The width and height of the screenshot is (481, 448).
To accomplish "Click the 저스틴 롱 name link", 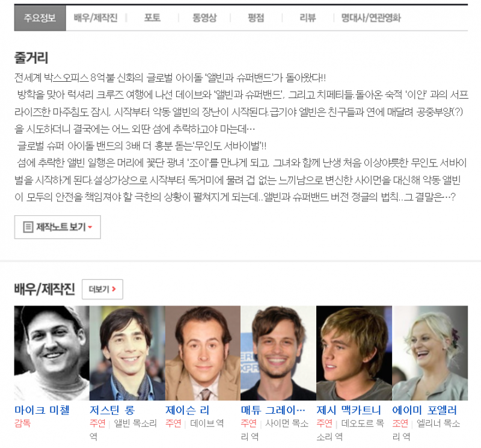I will click(x=112, y=410).
